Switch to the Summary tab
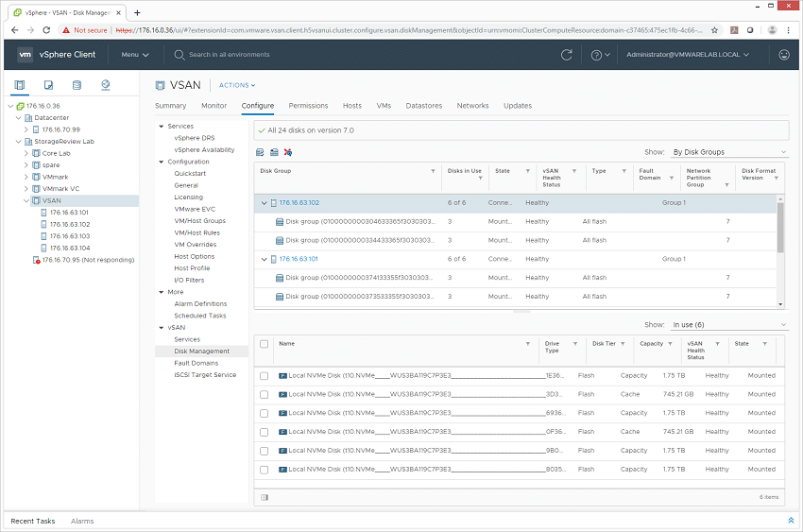Image resolution: width=803 pixels, height=532 pixels. (x=171, y=106)
